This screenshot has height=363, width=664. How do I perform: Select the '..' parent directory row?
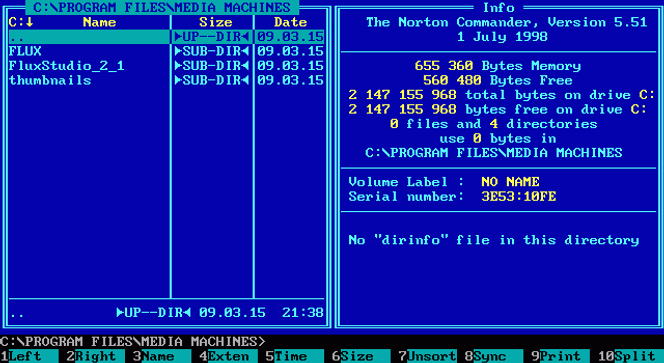click(166, 37)
